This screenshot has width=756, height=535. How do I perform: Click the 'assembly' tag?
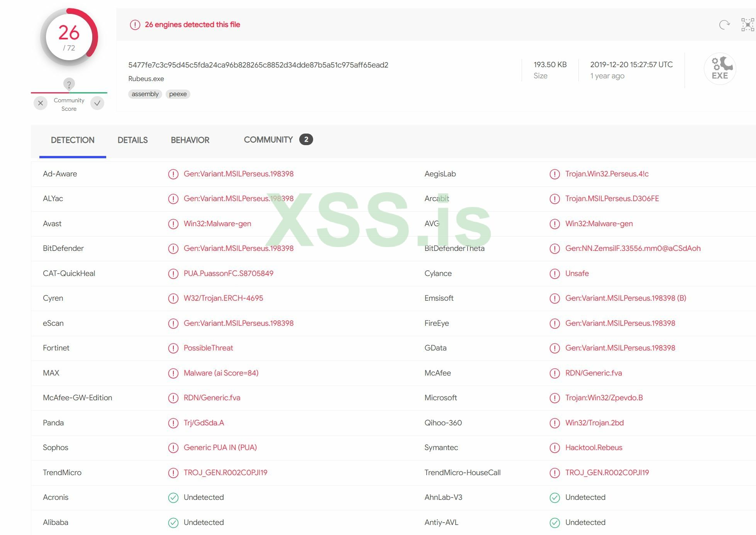tap(145, 94)
